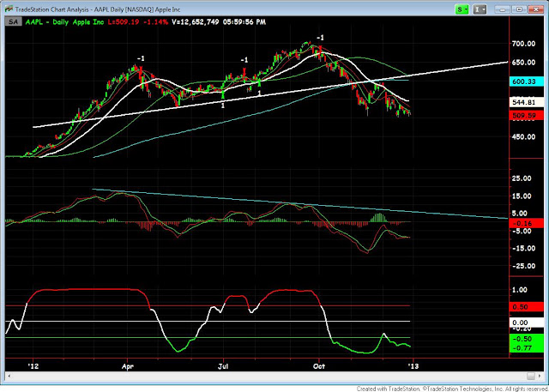Click the scrollbar left arrow
The height and width of the screenshot is (392, 549).
point(9,377)
